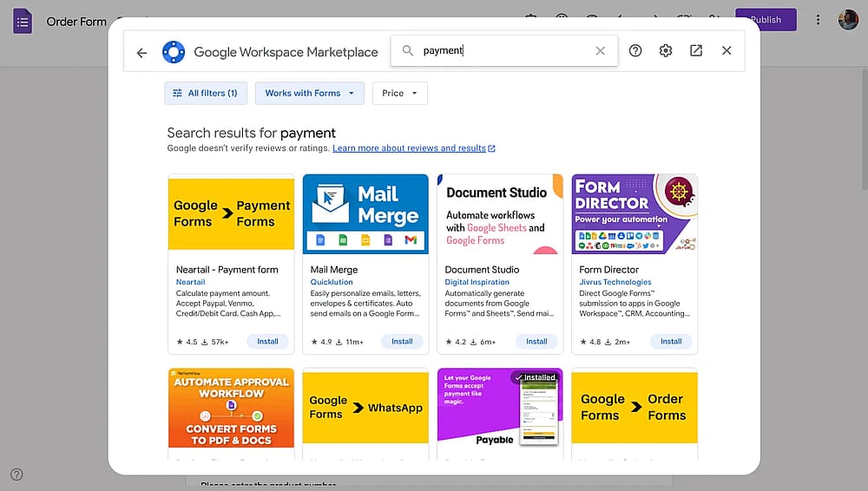Viewport: 868px width, 491px height.
Task: Select the Form Director app title
Action: pos(609,270)
